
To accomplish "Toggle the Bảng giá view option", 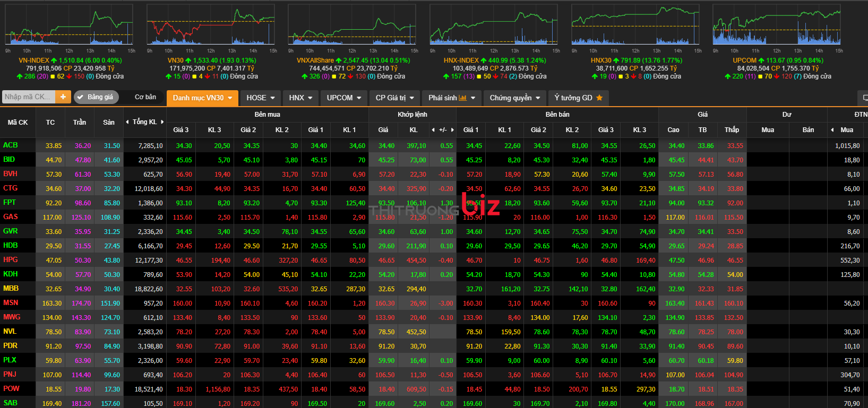I will pos(96,97).
